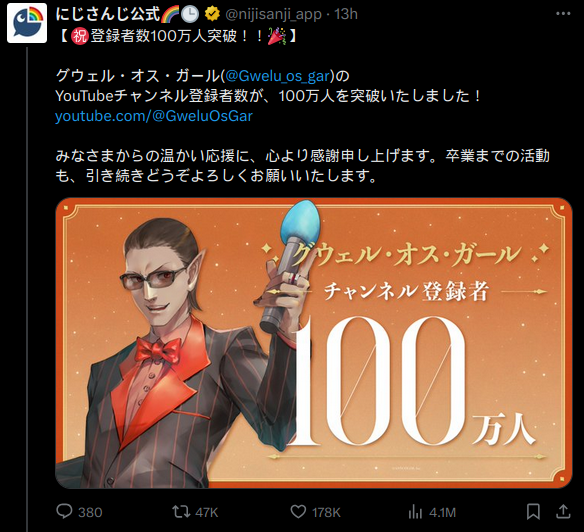Open the Nijisanji profile avatar
584x532 pixels.
point(27,23)
